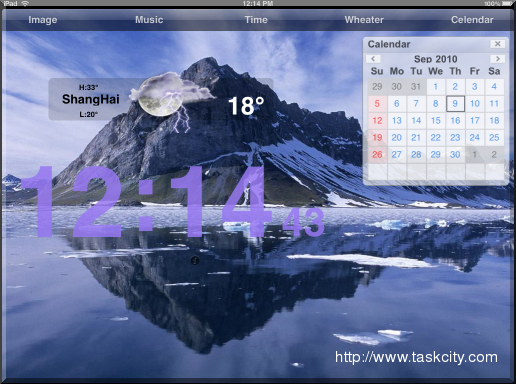Click the Sep 2010 month title
This screenshot has height=384, width=516.
pos(435,59)
